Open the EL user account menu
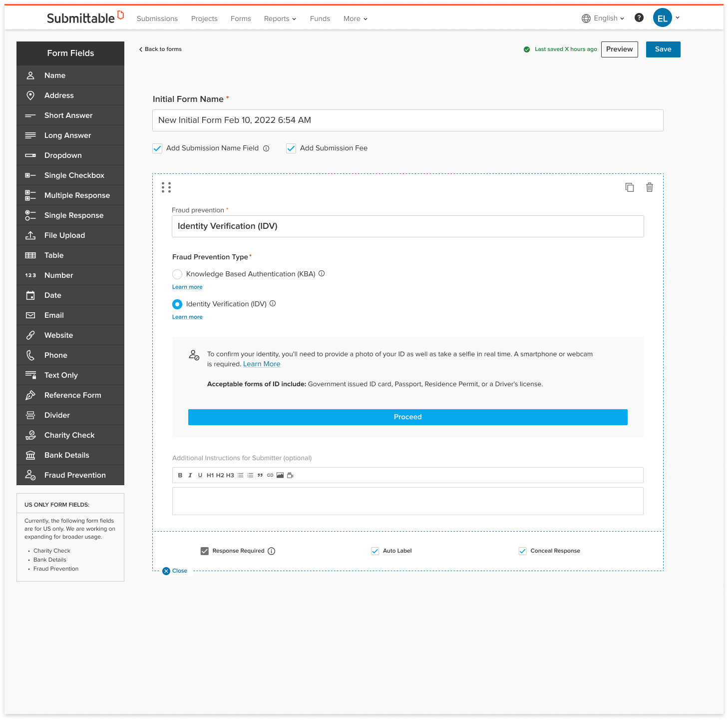This screenshot has width=728, height=720. 667,18
